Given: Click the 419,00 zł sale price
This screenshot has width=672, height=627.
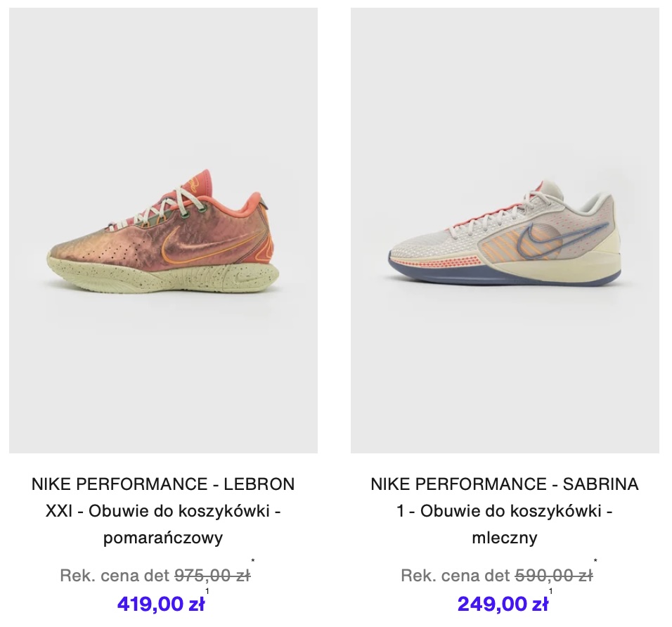Looking at the screenshot, I should (x=161, y=605).
